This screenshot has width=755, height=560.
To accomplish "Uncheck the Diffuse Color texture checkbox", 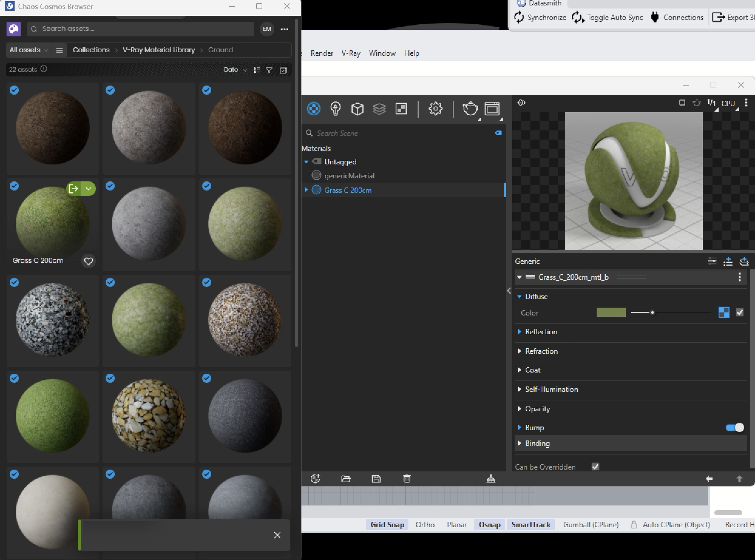I will tap(740, 312).
